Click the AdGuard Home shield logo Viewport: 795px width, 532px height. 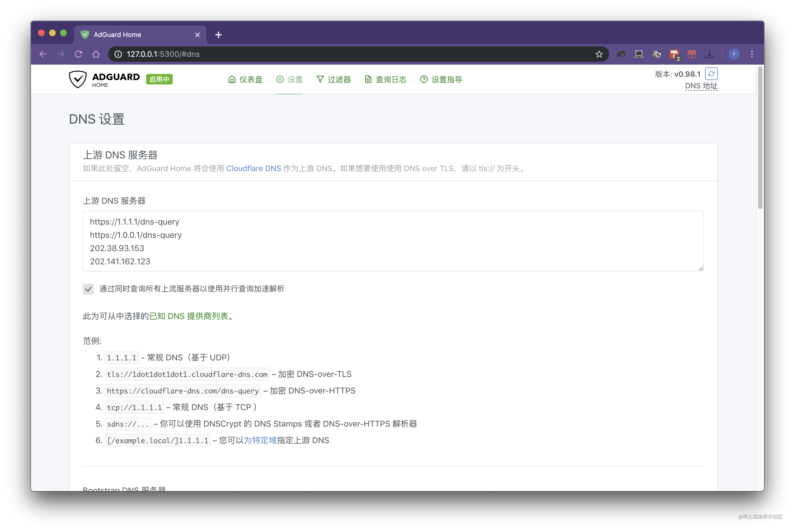point(78,79)
